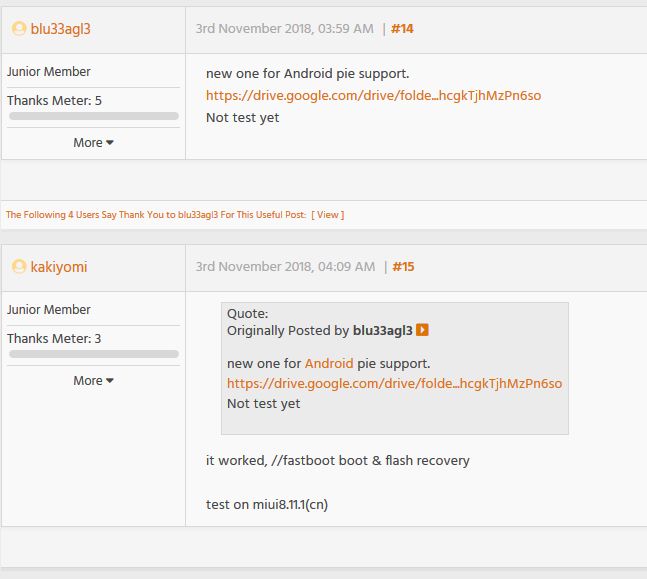Click the user avatar icon beside blu33agl3
The width and height of the screenshot is (647, 579).
(19, 28)
